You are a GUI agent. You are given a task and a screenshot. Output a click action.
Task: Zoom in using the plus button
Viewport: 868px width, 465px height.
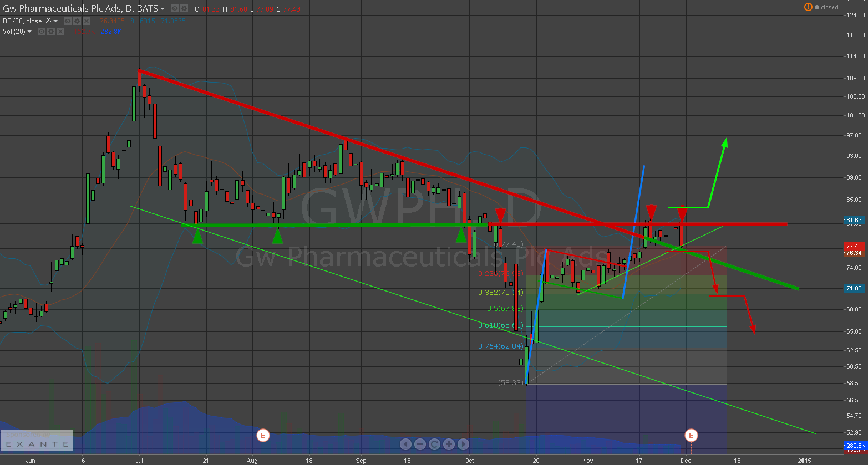click(449, 444)
